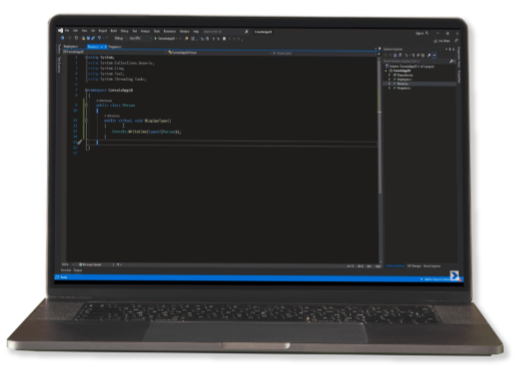Switch to the Employee.cs editor tab

[x=72, y=47]
